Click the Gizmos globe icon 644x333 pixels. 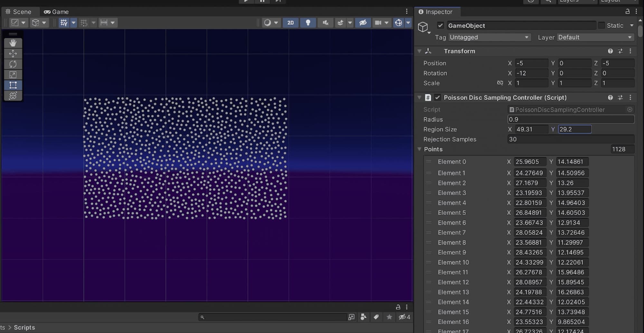coord(398,23)
